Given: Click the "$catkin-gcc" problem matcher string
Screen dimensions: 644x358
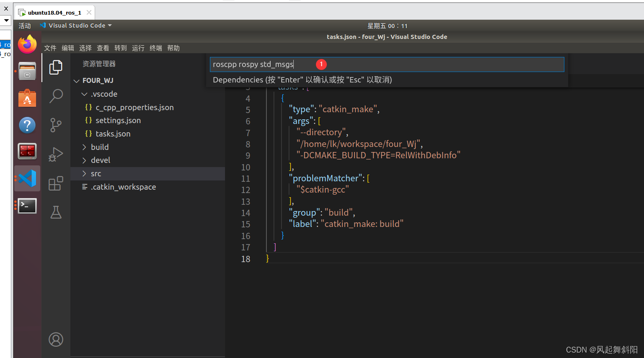Looking at the screenshot, I should [323, 190].
